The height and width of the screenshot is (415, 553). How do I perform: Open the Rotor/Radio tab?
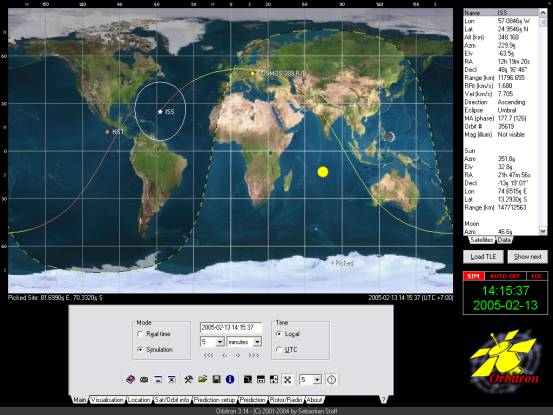(286, 400)
